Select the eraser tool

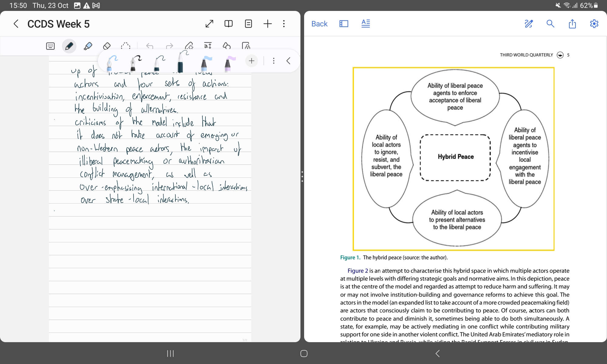point(107,46)
